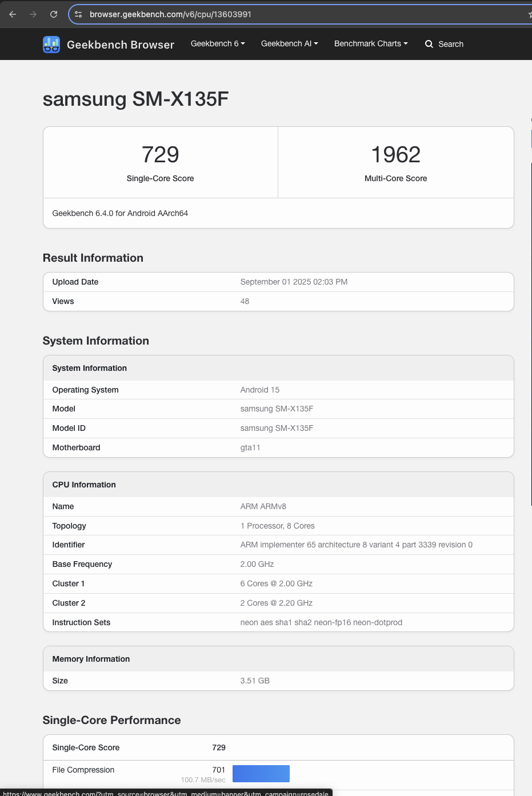Click the File Compression score bar
This screenshot has width=532, height=796.
[x=261, y=774]
